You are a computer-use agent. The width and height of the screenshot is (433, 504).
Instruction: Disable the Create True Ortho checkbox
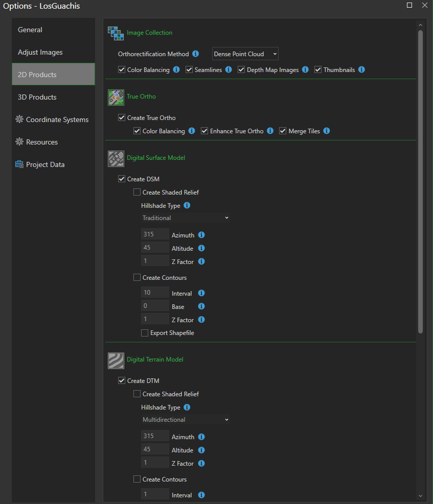pyautogui.click(x=122, y=118)
